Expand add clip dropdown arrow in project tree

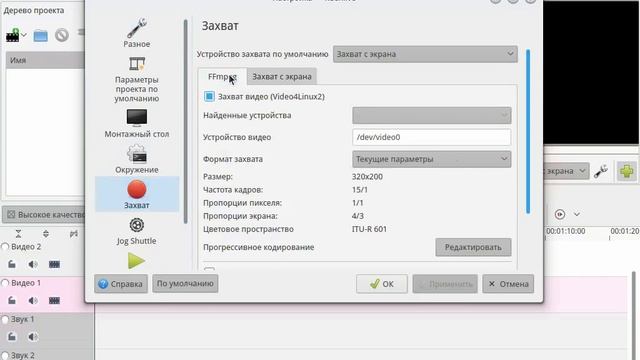(24, 35)
